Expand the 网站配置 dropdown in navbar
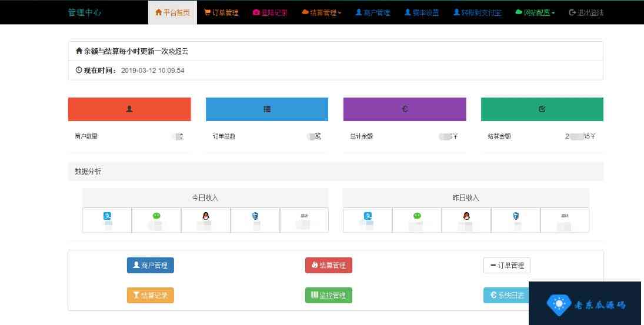Viewport: 644px width, 325px height. 535,12
